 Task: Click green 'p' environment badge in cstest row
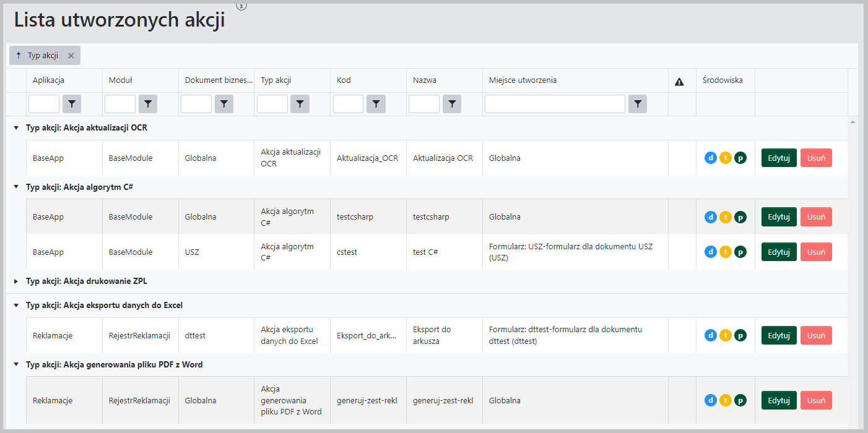[740, 252]
